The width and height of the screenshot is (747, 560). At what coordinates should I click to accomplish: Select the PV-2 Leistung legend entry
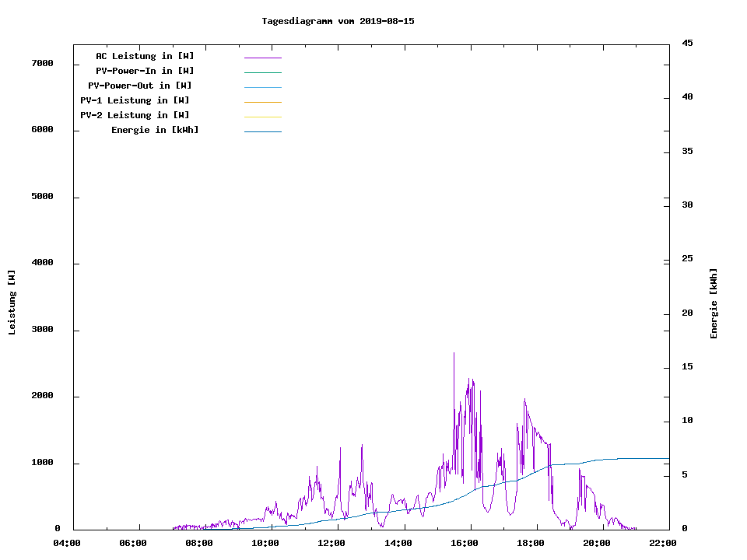[135, 115]
